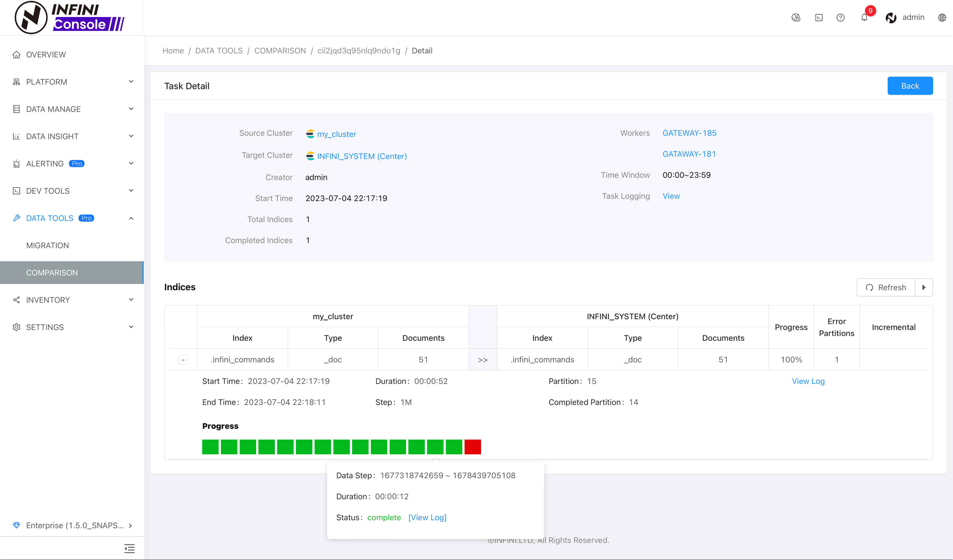953x560 pixels.
Task: Open the terminal console icon in header
Action: tap(819, 17)
